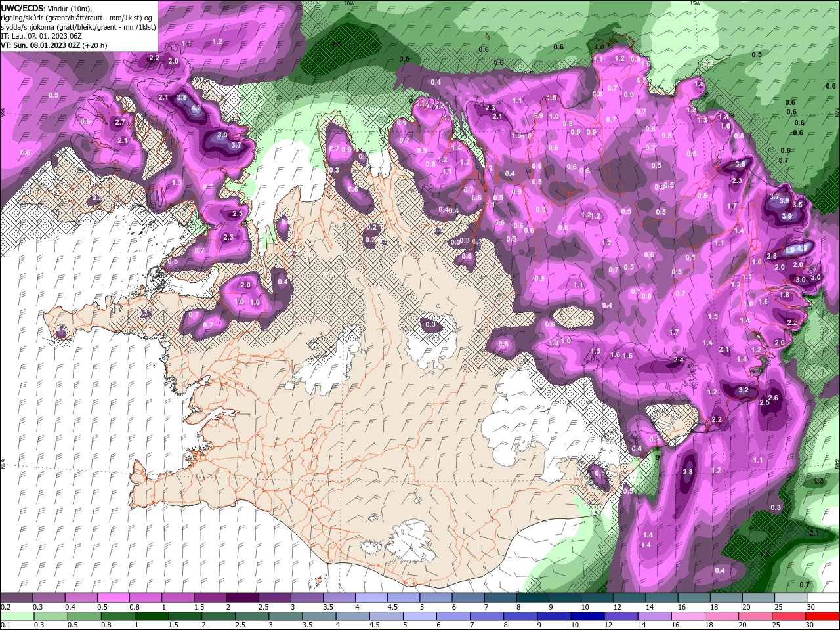Pick the pale green bottom-row swatch between 0.1 and 0.3

click(x=16, y=616)
